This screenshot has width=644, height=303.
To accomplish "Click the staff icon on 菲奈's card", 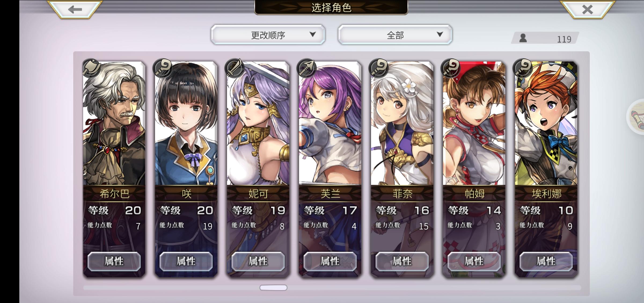I will (x=378, y=68).
